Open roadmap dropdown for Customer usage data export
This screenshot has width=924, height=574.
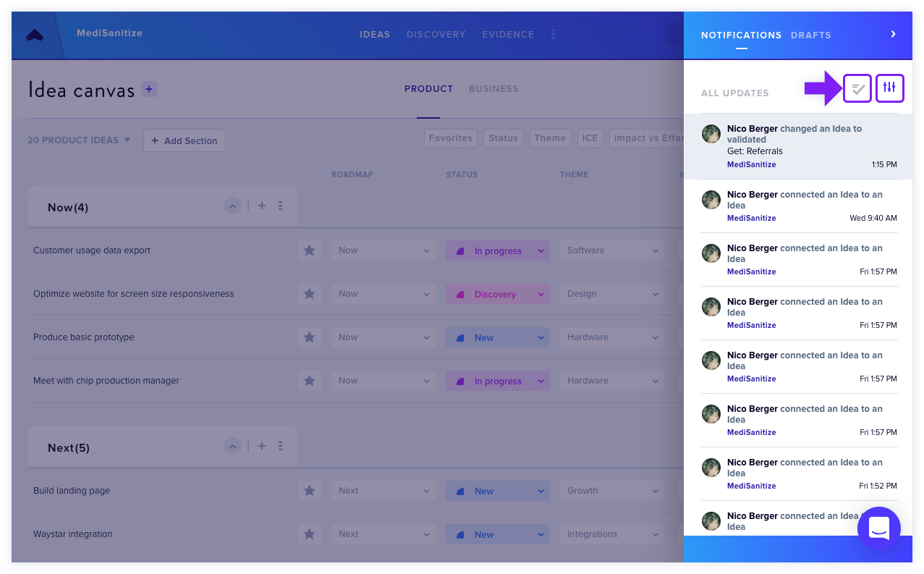point(383,250)
